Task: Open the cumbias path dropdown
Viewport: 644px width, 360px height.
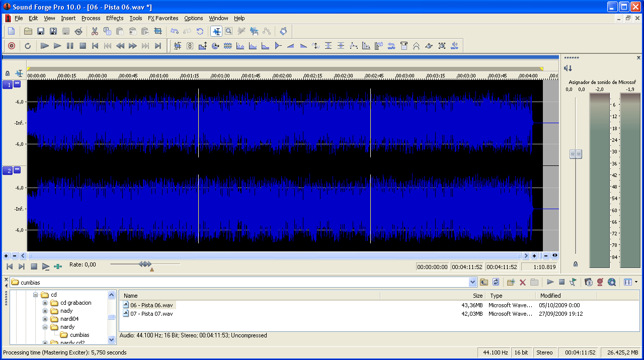Action: tap(472, 282)
